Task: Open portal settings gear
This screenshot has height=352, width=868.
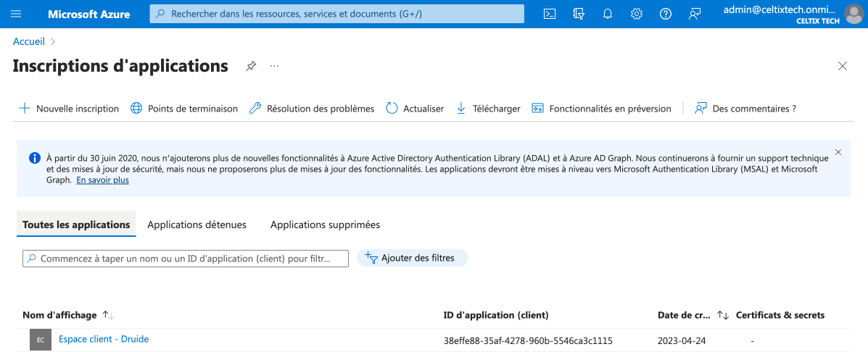Action: click(637, 14)
